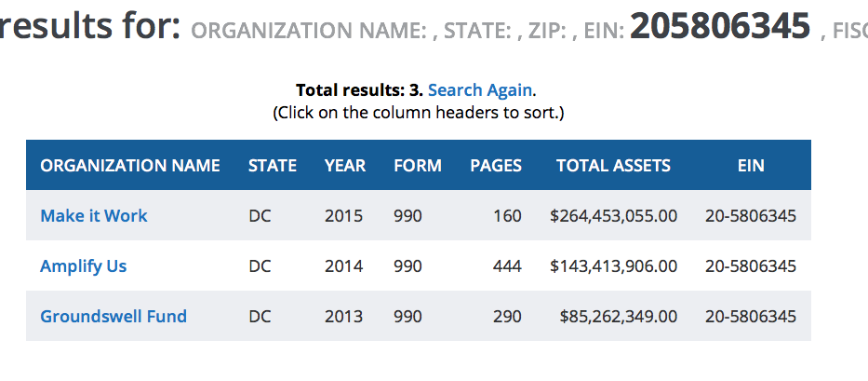Sort by Total Assets column header
This screenshot has height=381, width=868.
click(x=613, y=166)
